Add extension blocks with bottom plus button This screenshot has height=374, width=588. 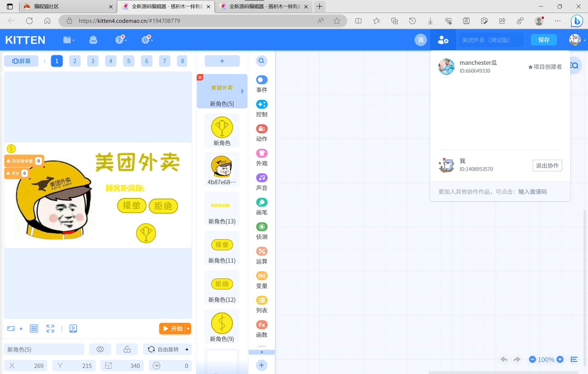coord(261,365)
